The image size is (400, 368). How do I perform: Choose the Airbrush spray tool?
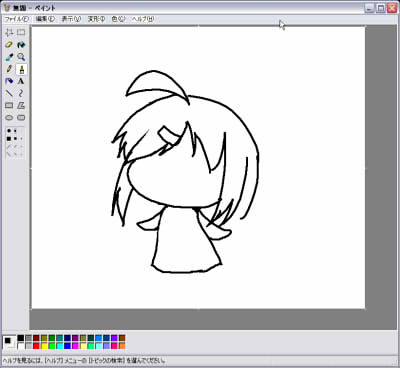pos(9,81)
